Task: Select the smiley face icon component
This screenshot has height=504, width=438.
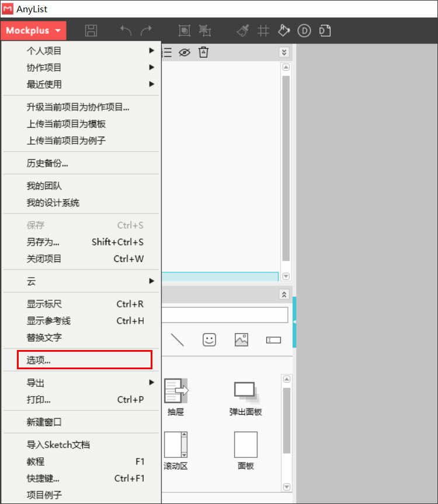Action: click(209, 339)
